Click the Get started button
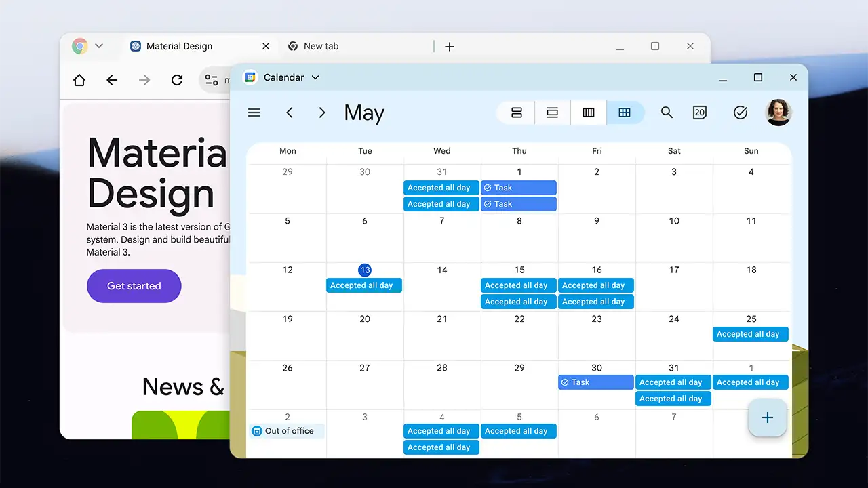This screenshot has width=868, height=488. 134,286
